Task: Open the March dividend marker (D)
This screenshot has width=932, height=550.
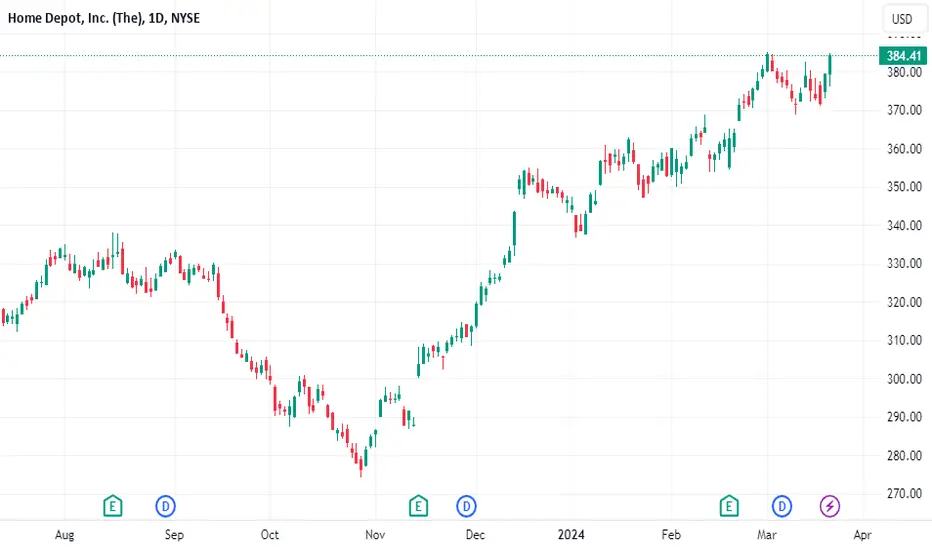Action: click(x=782, y=506)
